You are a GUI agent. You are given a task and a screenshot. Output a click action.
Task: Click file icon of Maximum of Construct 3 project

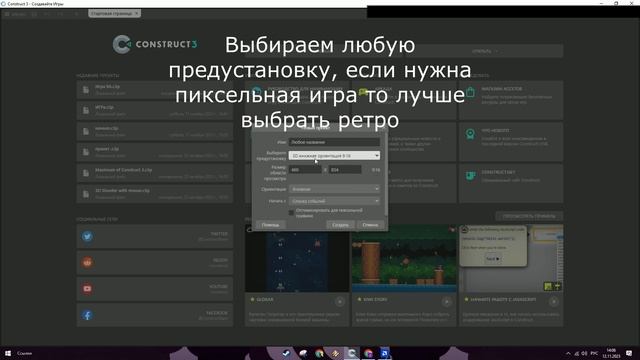[86, 173]
